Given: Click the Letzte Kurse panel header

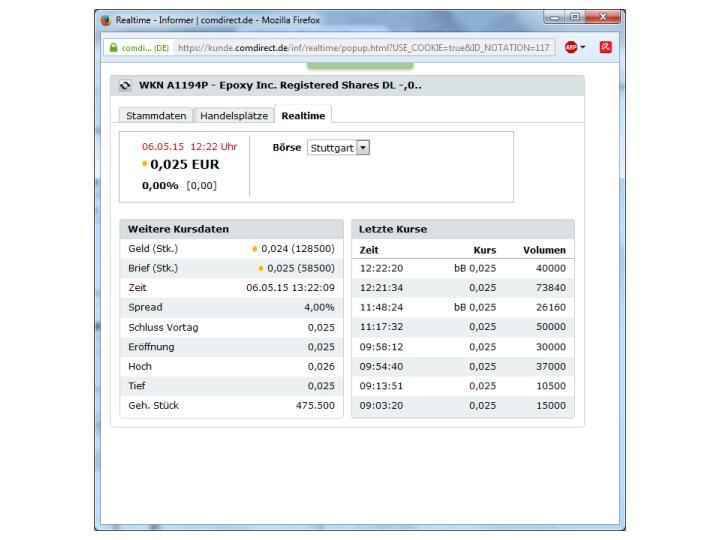Looking at the screenshot, I should point(463,229).
